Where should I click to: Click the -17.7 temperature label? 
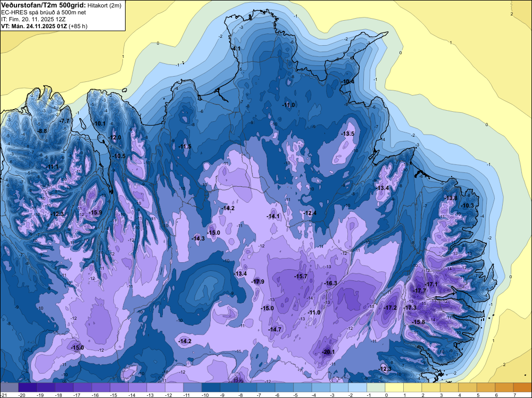click(420, 291)
